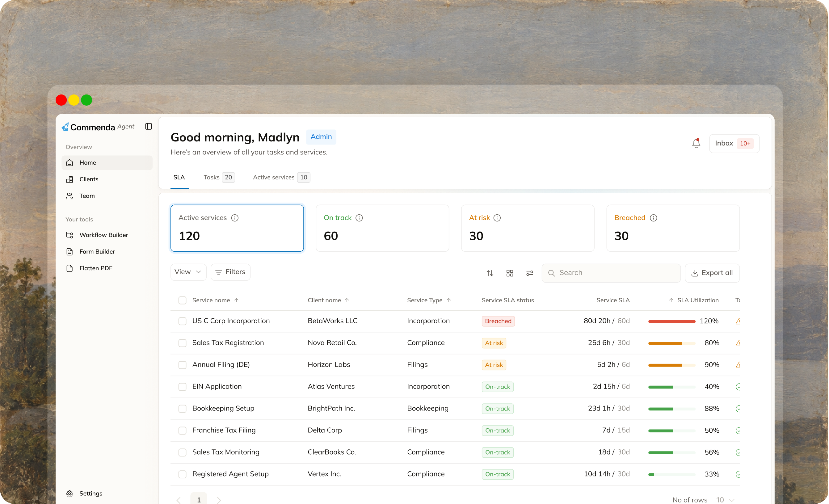Go to next page chevron
Screen dimensions: 829x504
pyautogui.click(x=219, y=500)
